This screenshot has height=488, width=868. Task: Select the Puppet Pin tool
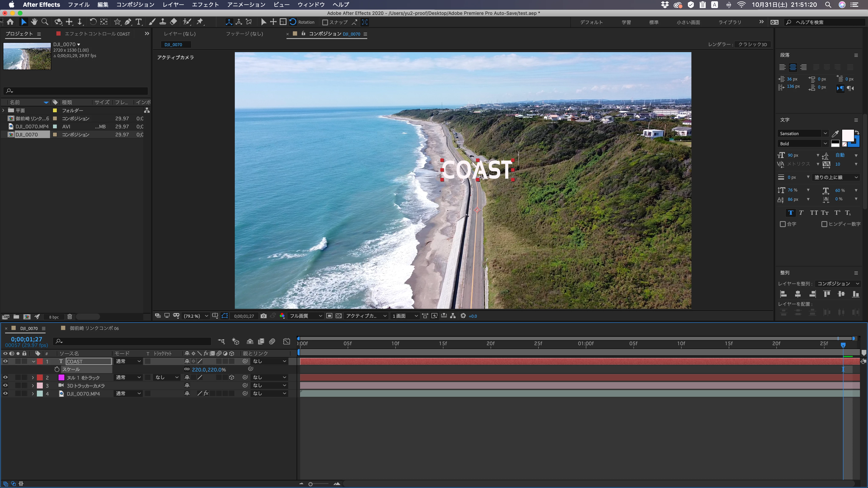200,22
